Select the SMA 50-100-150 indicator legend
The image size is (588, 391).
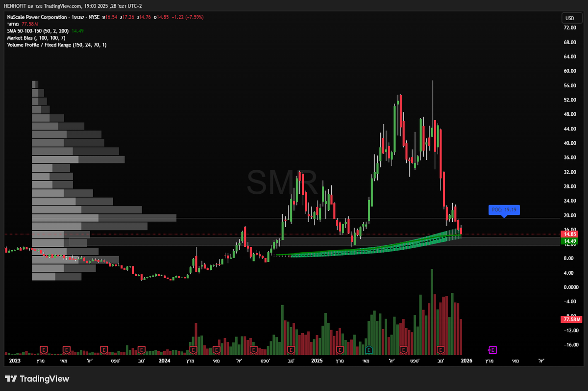coord(38,31)
